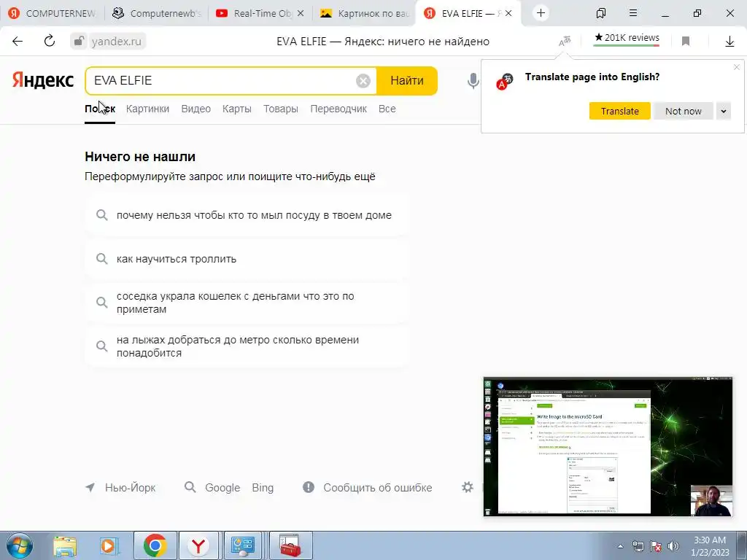Close the translate popup with its X
747x560 pixels.
pos(737,67)
